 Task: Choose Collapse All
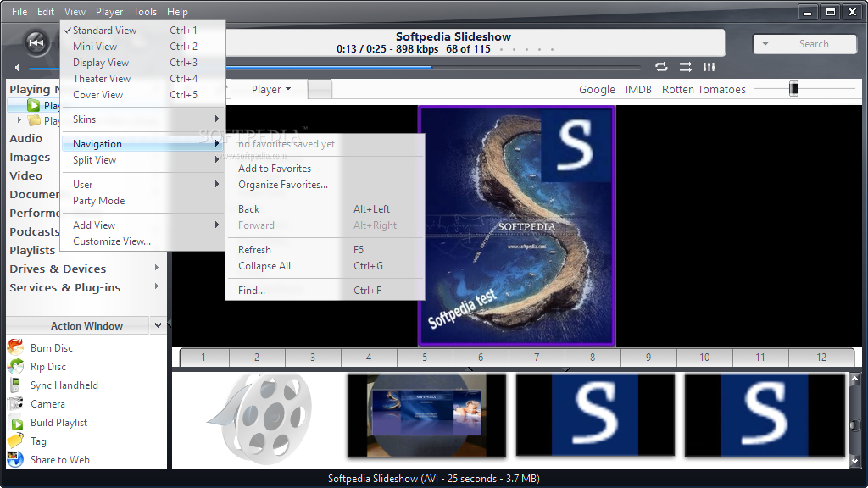pos(325,265)
